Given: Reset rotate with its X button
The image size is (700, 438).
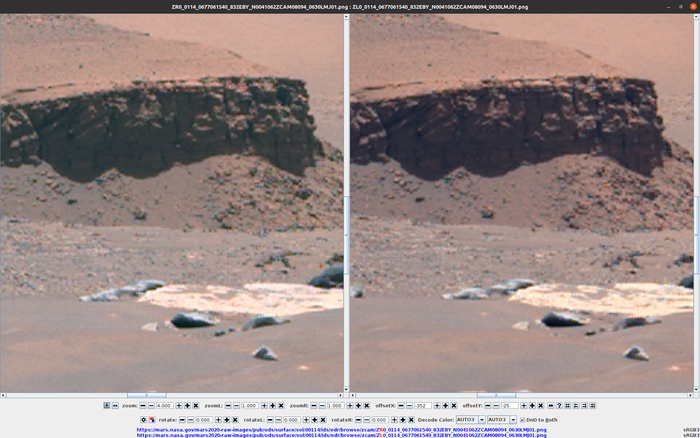Looking at the screenshot, I should [x=235, y=420].
